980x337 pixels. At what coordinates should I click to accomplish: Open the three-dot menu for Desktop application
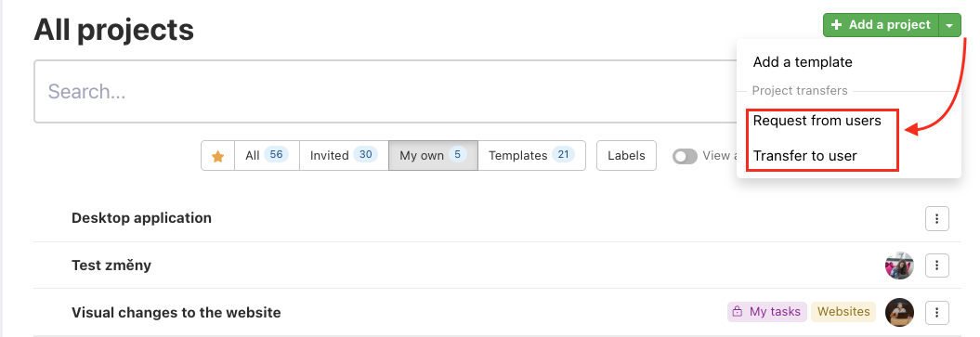[937, 218]
